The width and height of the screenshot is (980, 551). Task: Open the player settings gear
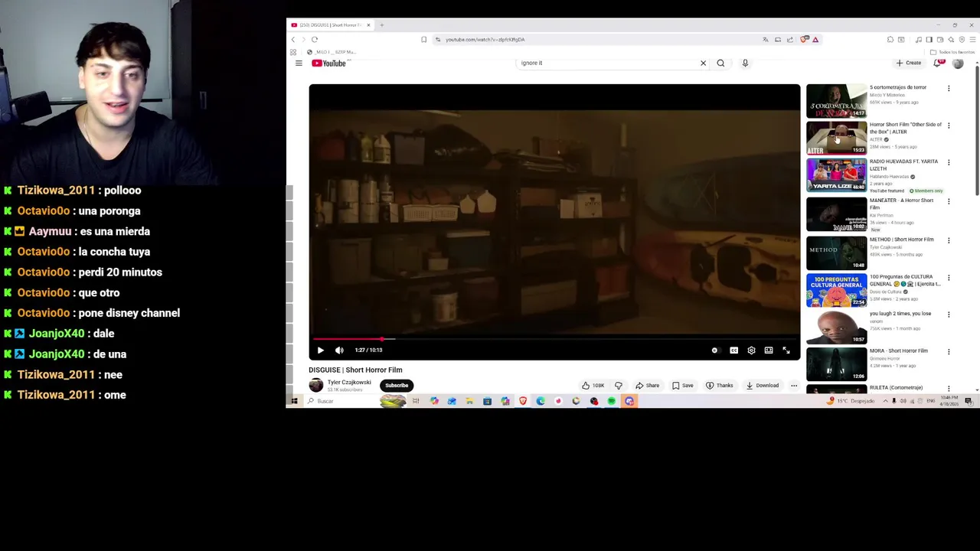click(751, 350)
